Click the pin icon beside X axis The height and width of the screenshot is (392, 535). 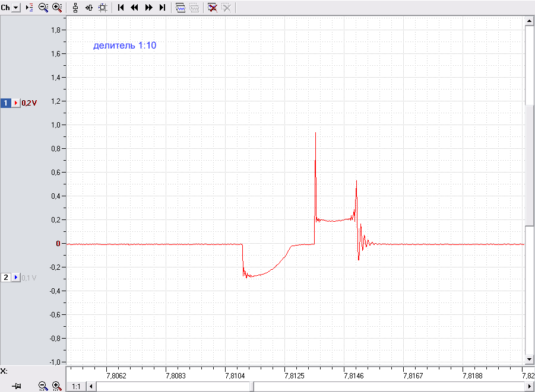coord(17,386)
